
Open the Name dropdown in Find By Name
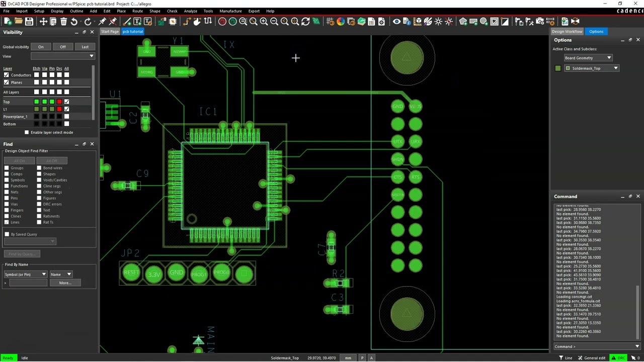(x=61, y=275)
